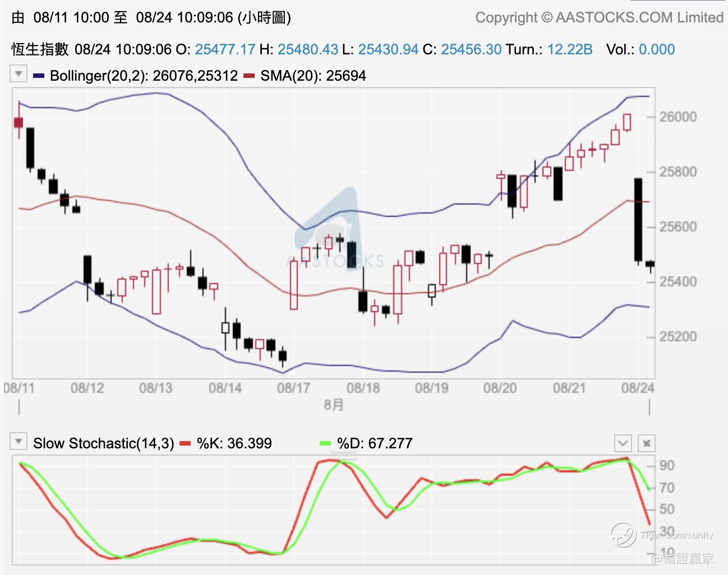Click the "08/20" date axis label
728x575 pixels.
[x=500, y=388]
